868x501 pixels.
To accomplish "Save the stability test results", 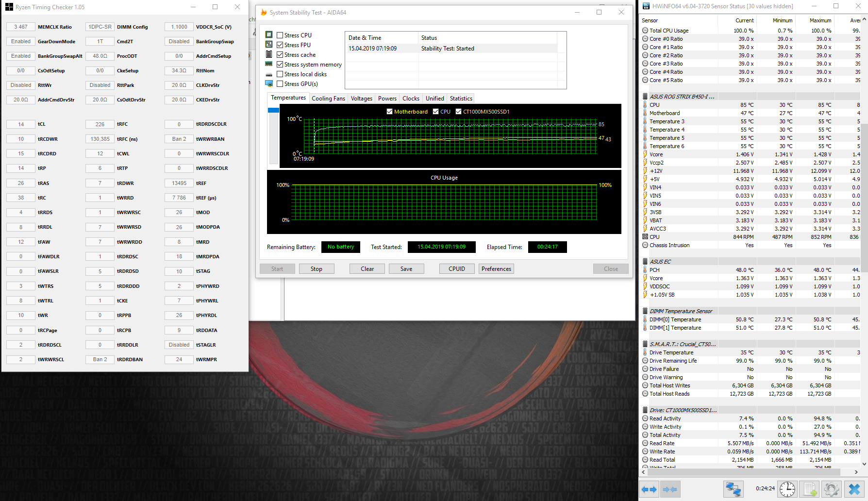I will click(406, 269).
